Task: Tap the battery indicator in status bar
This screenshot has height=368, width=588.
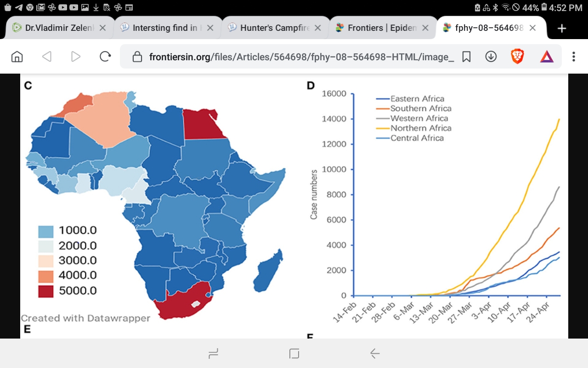Action: (544, 7)
